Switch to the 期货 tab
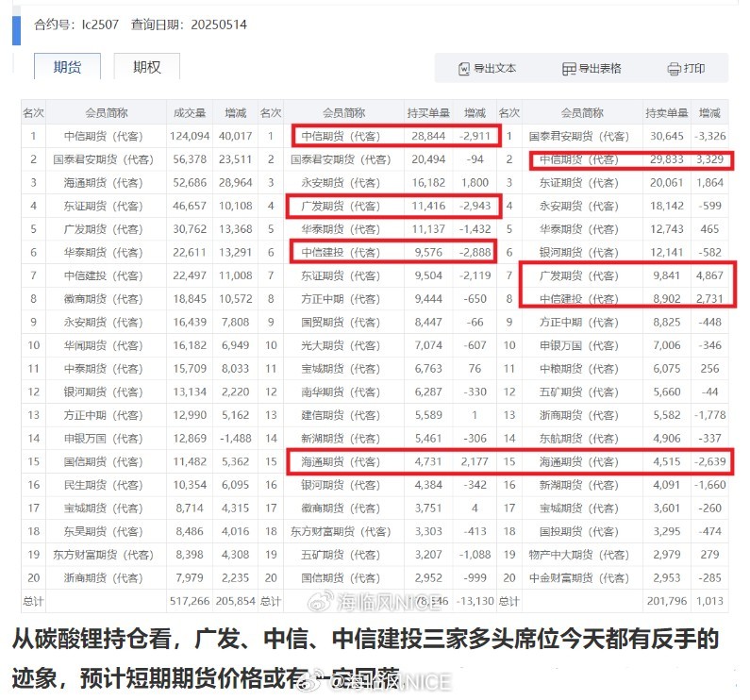The height and width of the screenshot is (700, 750). pos(67,66)
